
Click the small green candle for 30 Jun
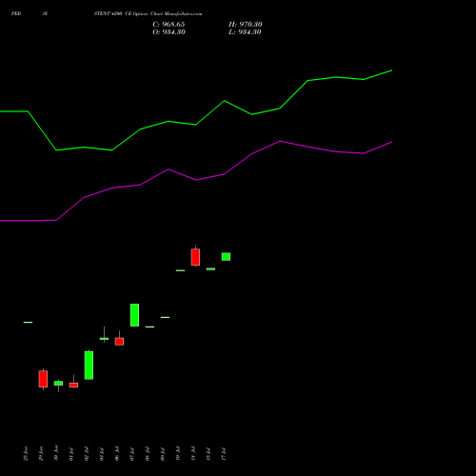[58, 384]
